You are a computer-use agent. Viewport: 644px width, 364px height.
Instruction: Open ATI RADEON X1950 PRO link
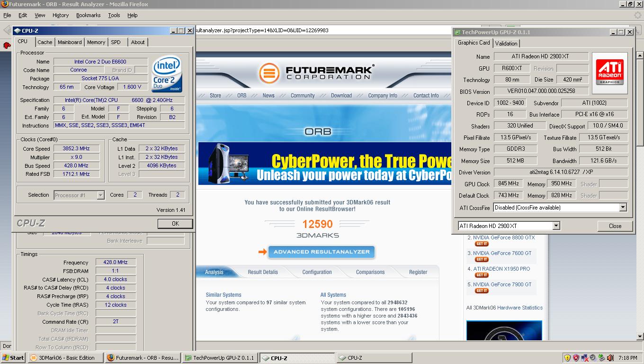tap(501, 269)
